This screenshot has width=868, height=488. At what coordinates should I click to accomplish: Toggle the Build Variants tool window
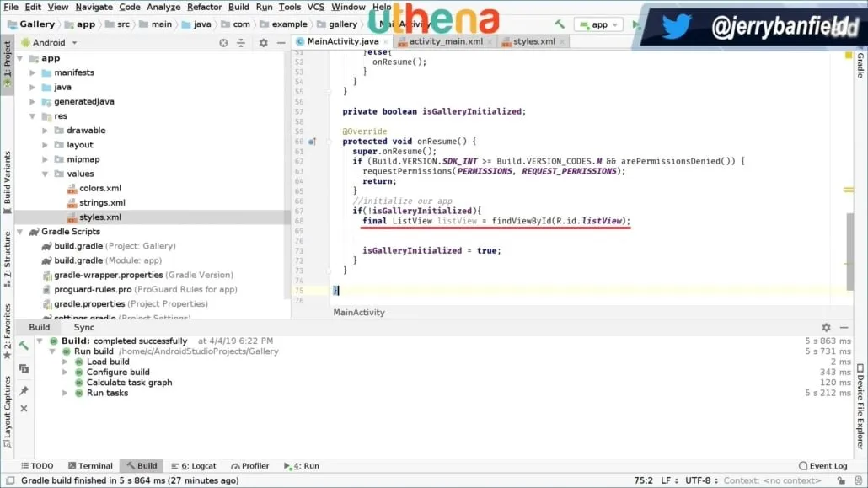tap(8, 183)
